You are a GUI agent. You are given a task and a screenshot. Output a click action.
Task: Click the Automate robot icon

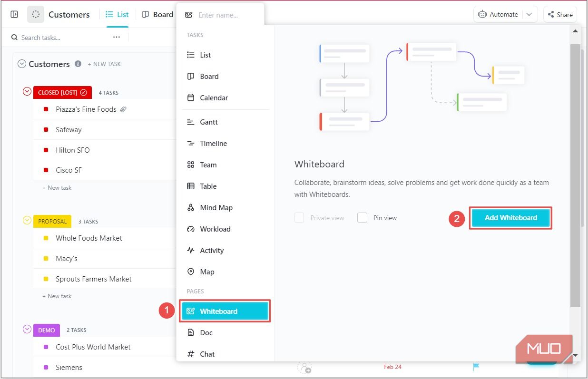482,14
